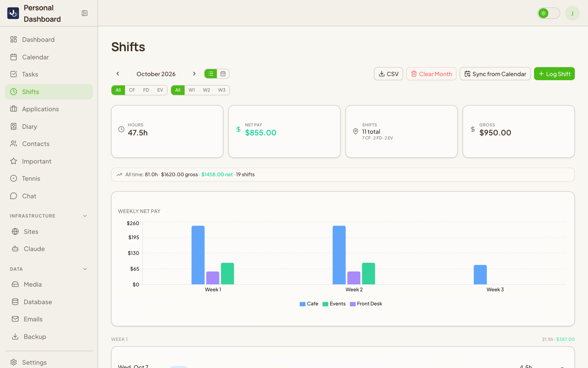Filter shifts by CF
588x368 pixels.
tap(132, 90)
